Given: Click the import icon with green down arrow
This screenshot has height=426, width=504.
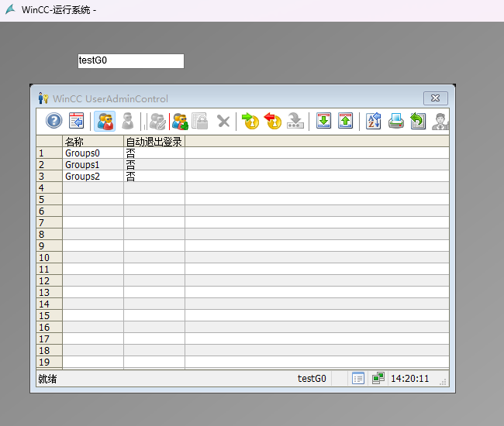Looking at the screenshot, I should tap(323, 121).
